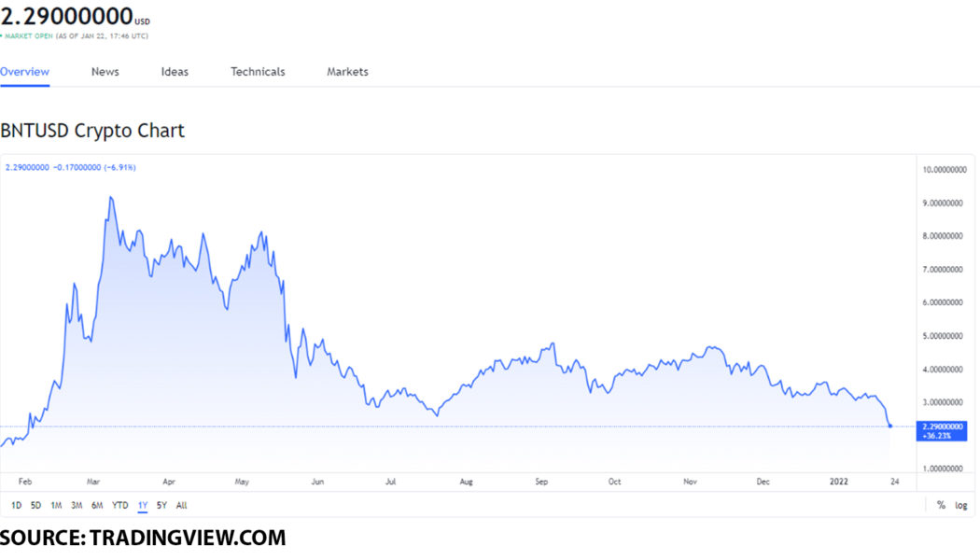Expand chart to 5Y range
This screenshot has width=980, height=560.
[162, 505]
